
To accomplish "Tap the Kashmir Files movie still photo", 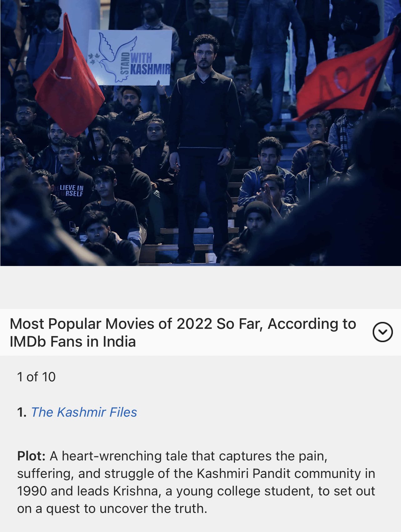I will (200, 133).
